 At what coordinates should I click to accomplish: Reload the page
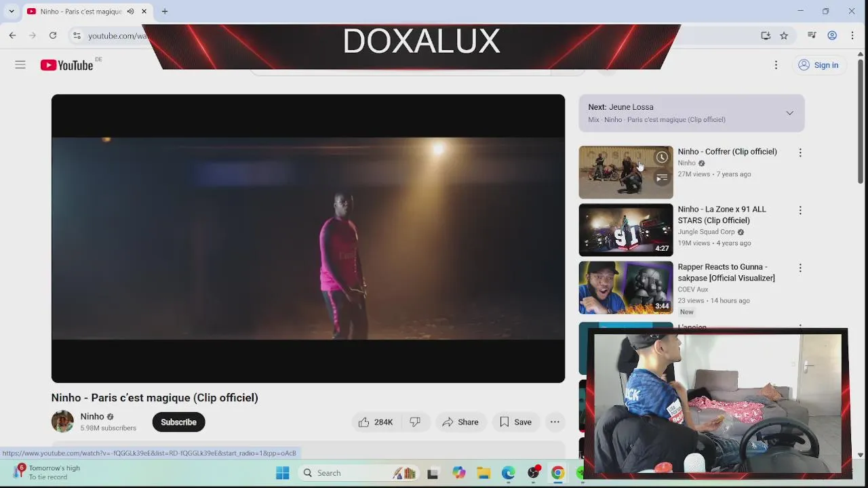tap(53, 35)
